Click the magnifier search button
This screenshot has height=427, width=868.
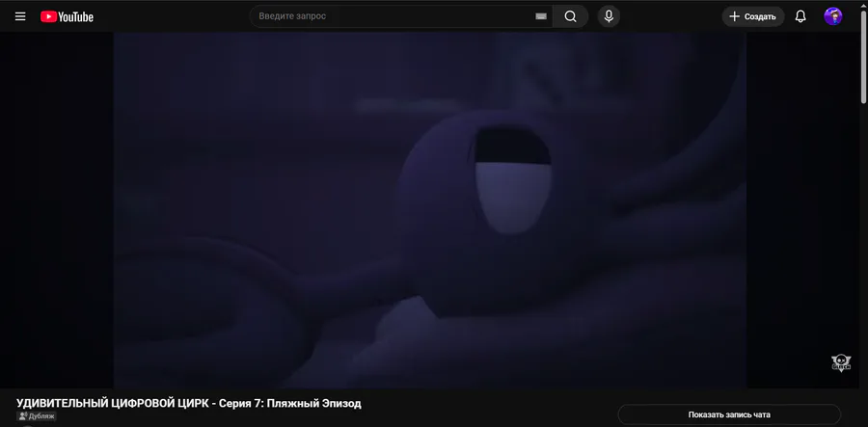(570, 16)
